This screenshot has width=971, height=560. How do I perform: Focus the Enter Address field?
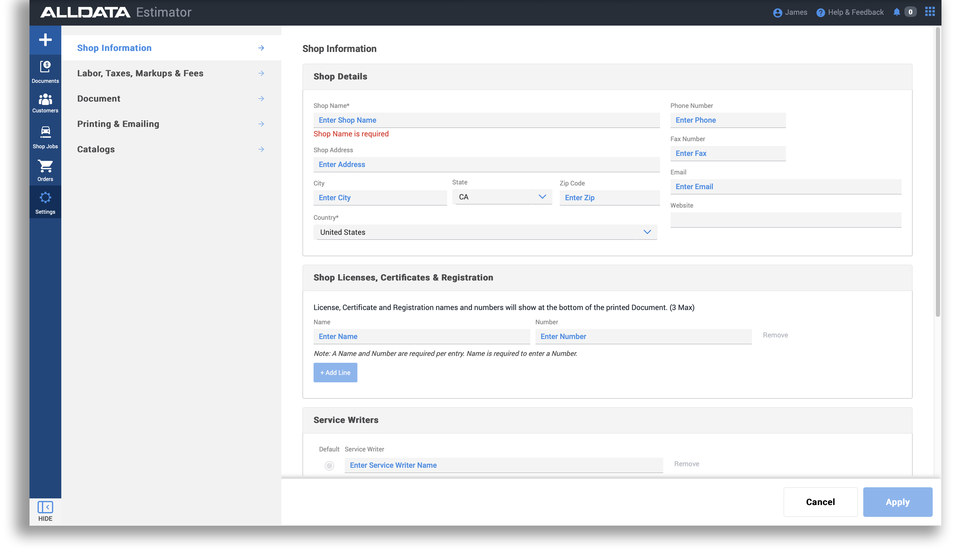point(486,164)
